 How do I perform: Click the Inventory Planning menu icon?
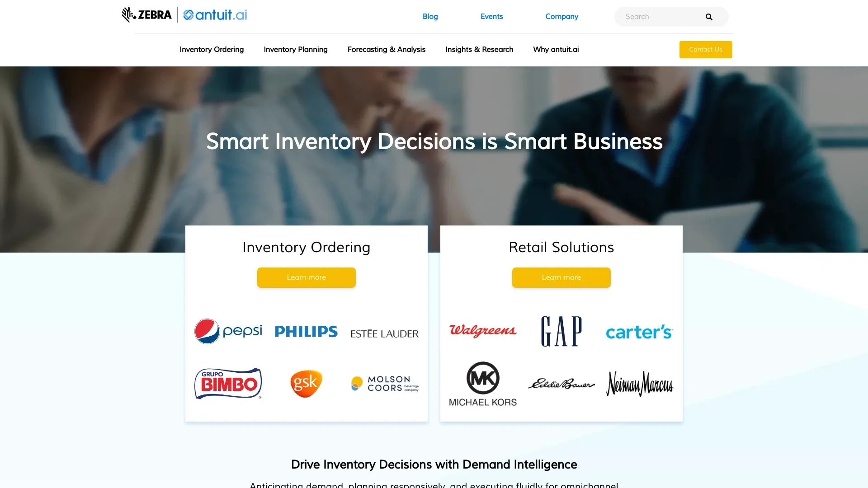pyautogui.click(x=296, y=49)
